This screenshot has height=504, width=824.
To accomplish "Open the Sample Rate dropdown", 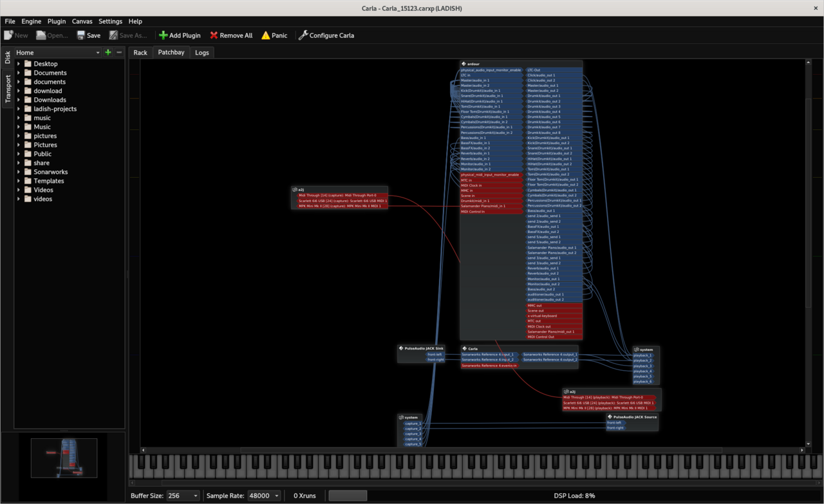I will coord(264,496).
